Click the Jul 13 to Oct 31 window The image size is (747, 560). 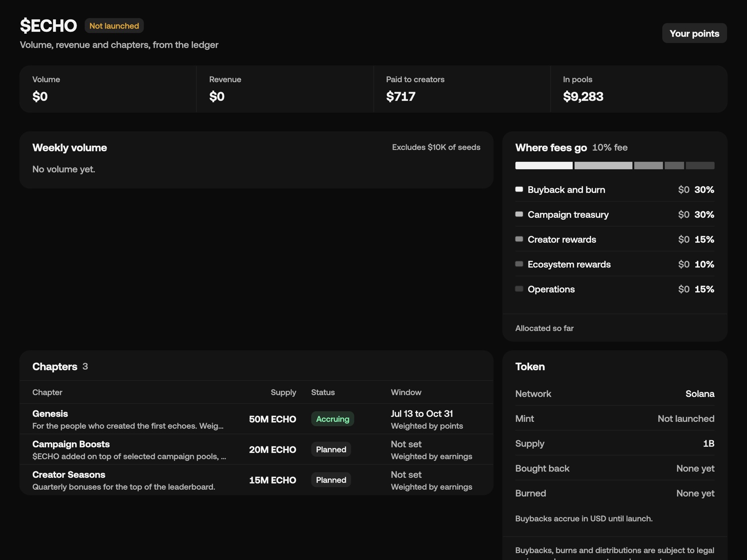(x=422, y=414)
